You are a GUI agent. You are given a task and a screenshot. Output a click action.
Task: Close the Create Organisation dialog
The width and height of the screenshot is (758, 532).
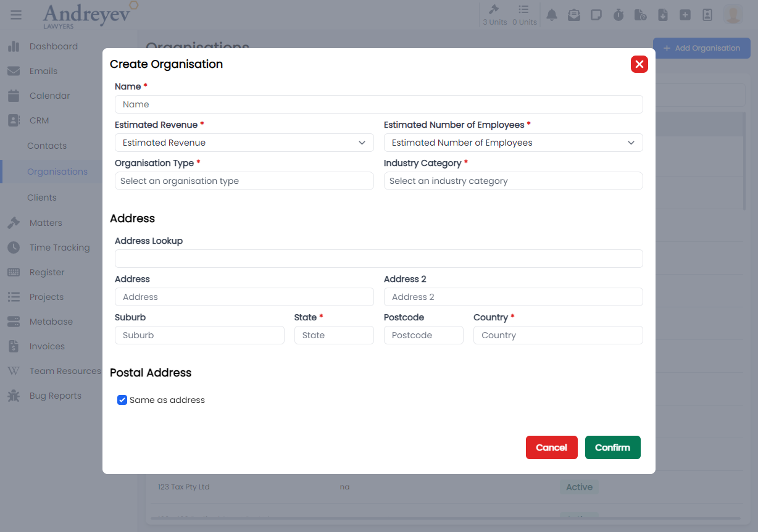639,64
